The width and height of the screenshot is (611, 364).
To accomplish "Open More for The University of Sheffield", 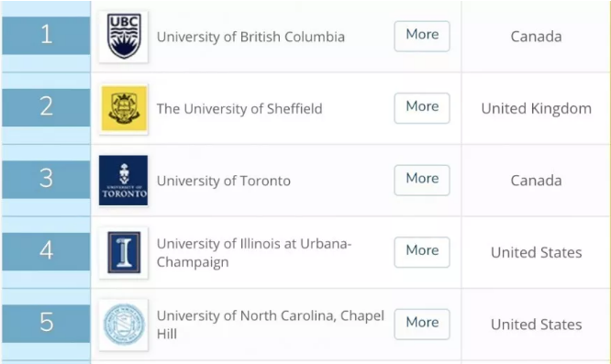I will [x=422, y=108].
